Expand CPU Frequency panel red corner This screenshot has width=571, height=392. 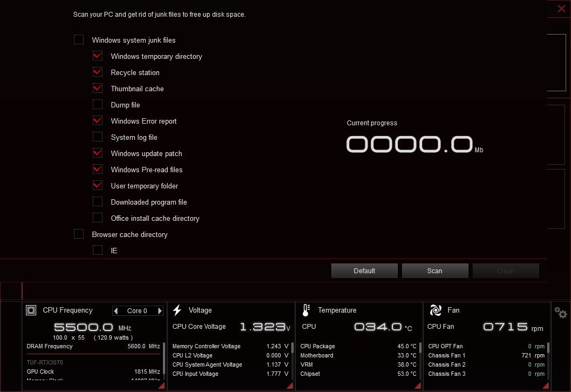coord(161,386)
